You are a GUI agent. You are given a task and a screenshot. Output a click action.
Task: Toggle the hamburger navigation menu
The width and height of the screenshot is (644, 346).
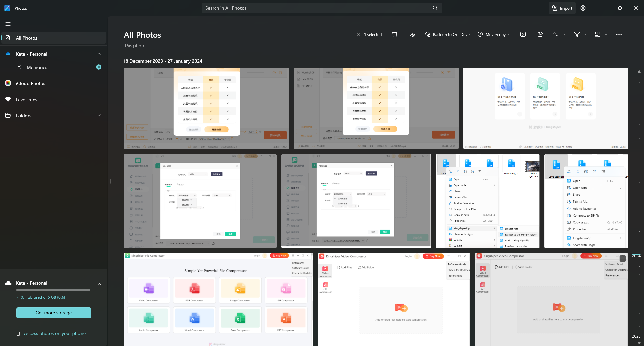pos(8,24)
